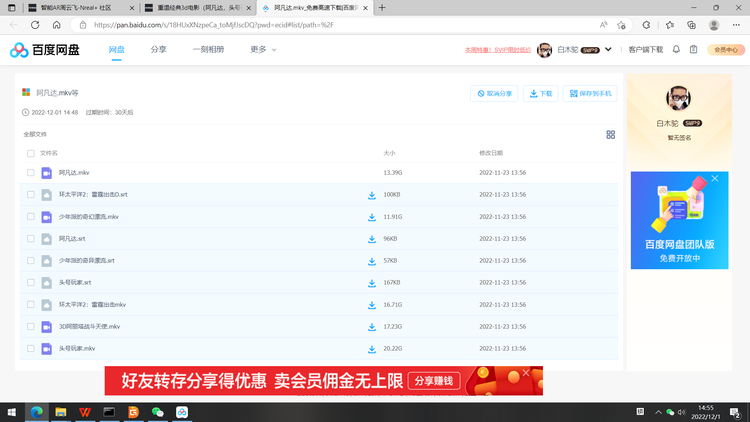
Task: Click the 修改日期 column header
Action: tap(491, 153)
